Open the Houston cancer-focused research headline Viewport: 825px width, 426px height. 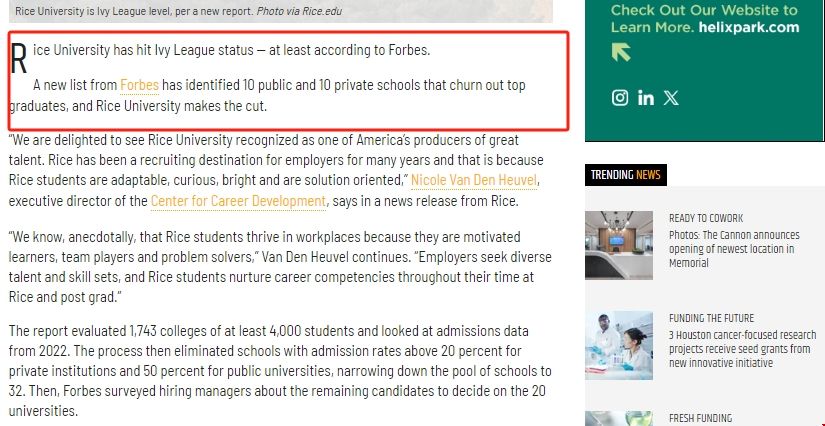[x=742, y=349]
